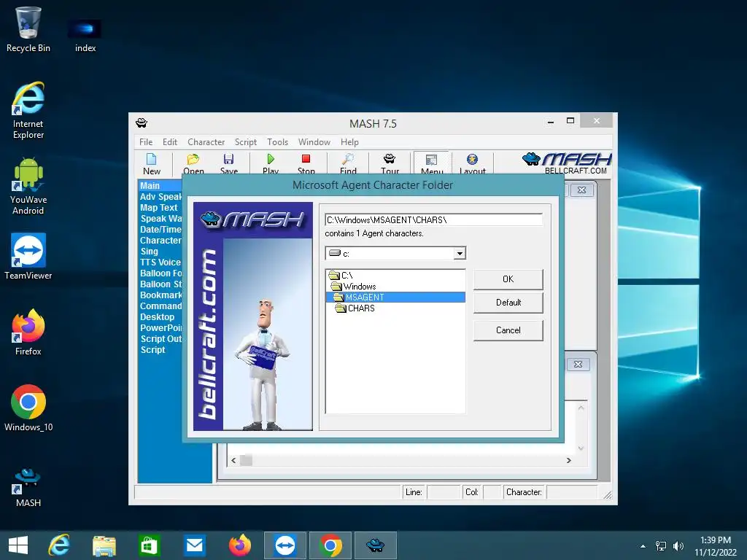This screenshot has width=747, height=560.
Task: Select the CHARS folder in the tree
Action: (355, 308)
